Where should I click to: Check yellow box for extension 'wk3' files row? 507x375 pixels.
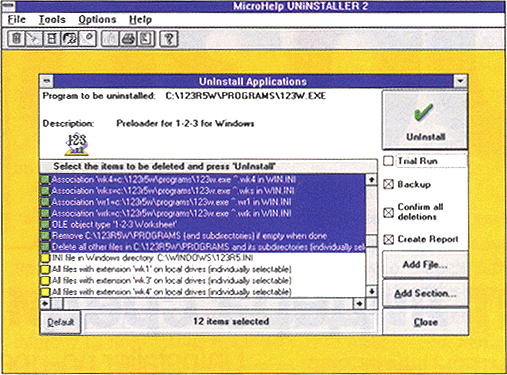[x=45, y=281]
